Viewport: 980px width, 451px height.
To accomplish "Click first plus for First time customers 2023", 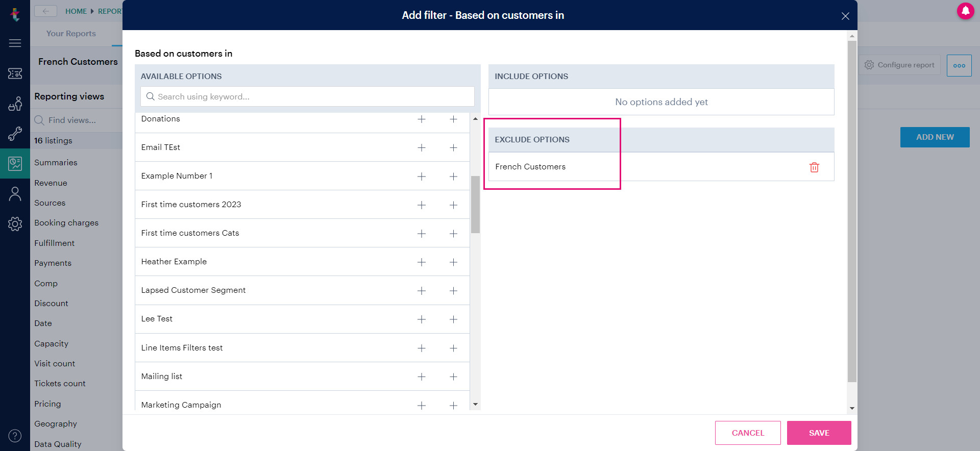I will coord(422,205).
